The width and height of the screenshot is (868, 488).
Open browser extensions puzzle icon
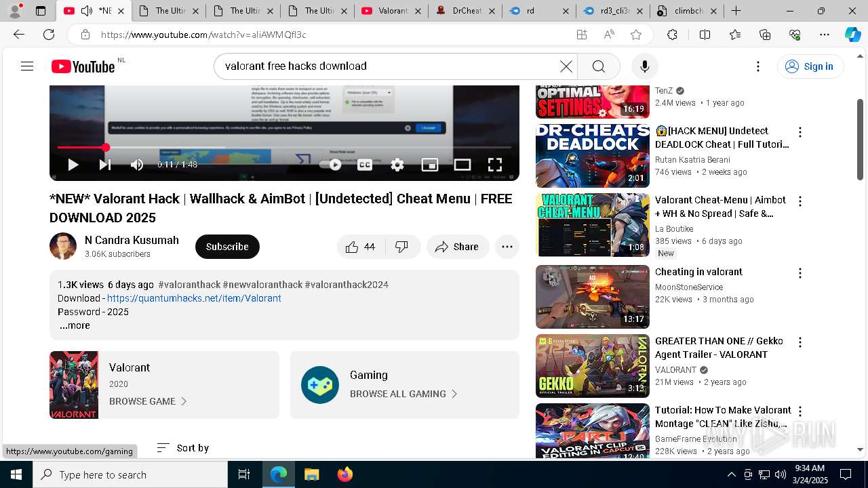[672, 35]
